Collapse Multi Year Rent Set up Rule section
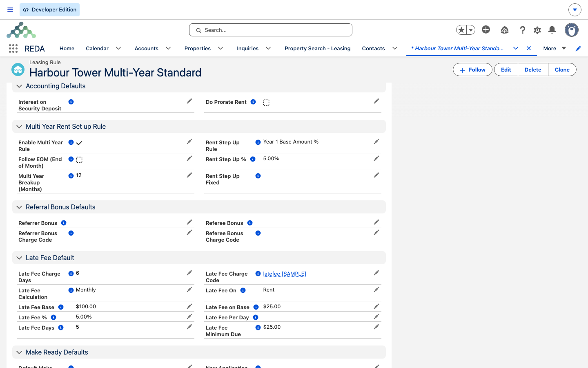588x368 pixels. (19, 127)
